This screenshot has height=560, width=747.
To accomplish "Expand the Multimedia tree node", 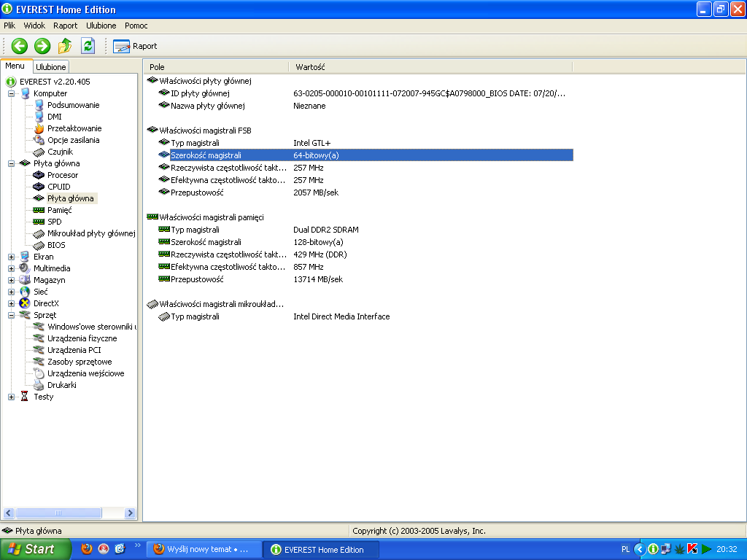I will (11, 268).
